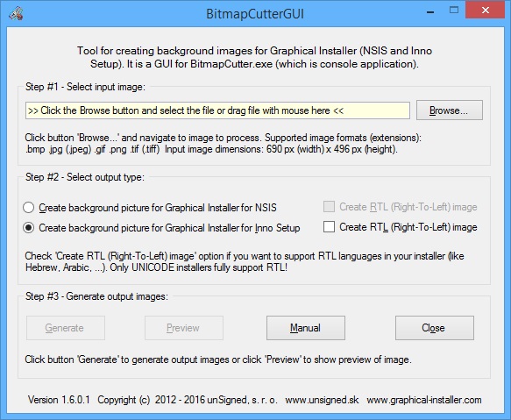The width and height of the screenshot is (511, 420).
Task: Minimize the BitmapCutterGUI window
Action: [x=430, y=11]
